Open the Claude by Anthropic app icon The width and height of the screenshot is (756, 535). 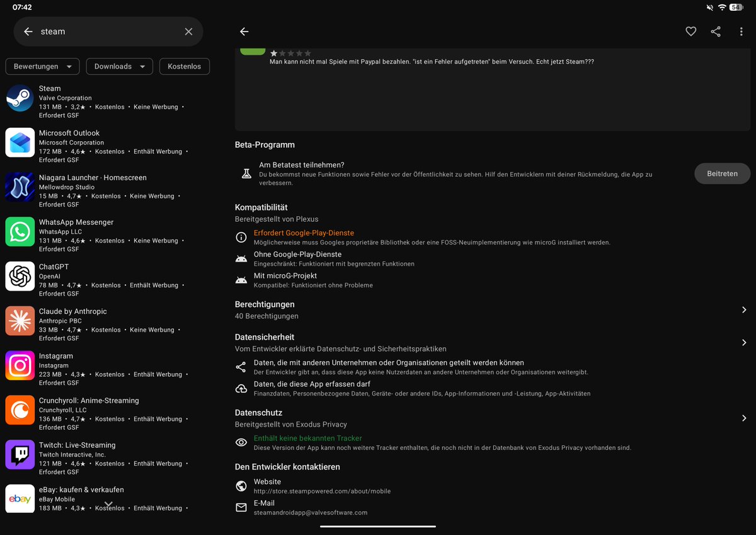click(20, 321)
